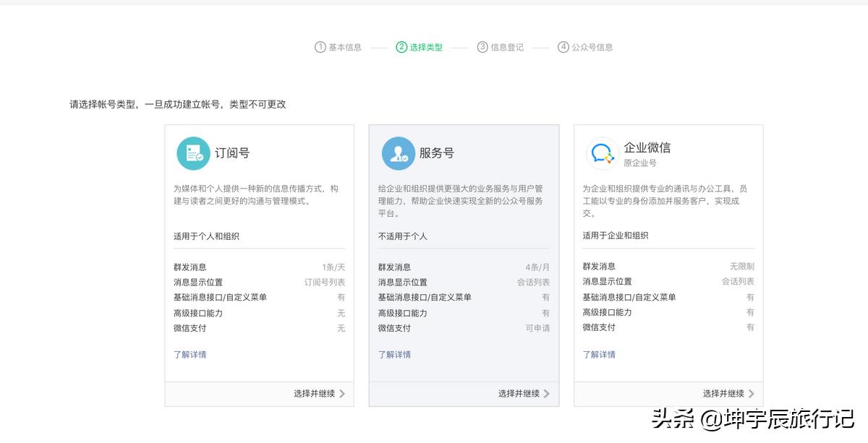This screenshot has width=868, height=443.
Task: Open 了解详情 under 订阅号
Action: (x=190, y=354)
